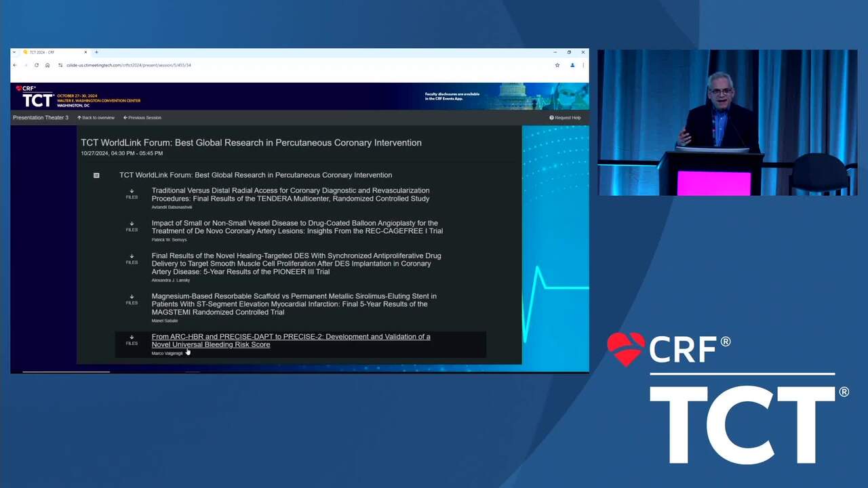Click the Presentation Theater 3 label

click(x=41, y=118)
